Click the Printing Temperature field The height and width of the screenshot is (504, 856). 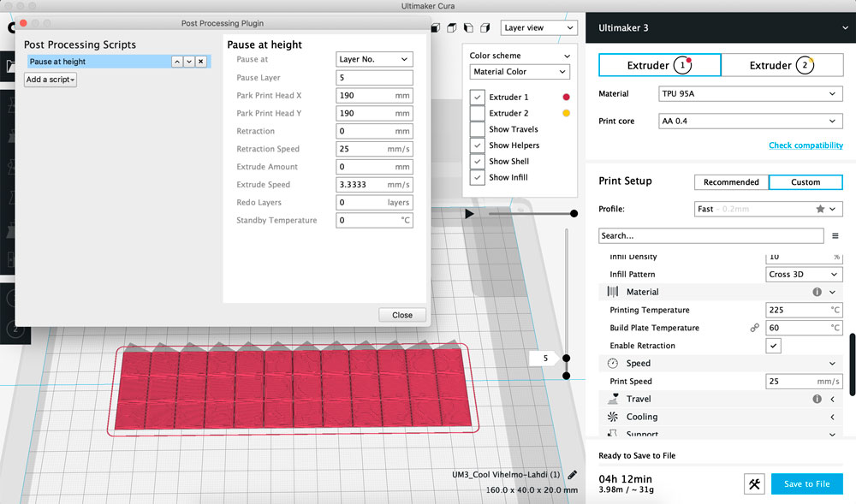804,310
